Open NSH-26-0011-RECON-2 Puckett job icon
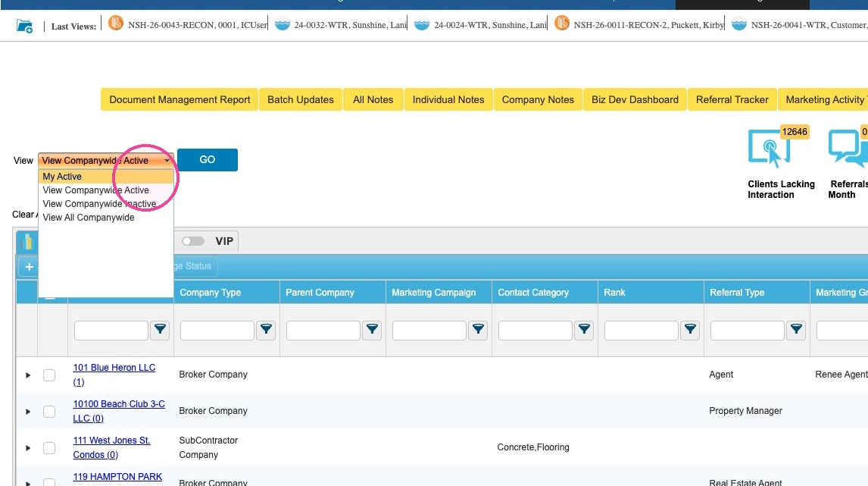868x486 pixels. coord(562,24)
